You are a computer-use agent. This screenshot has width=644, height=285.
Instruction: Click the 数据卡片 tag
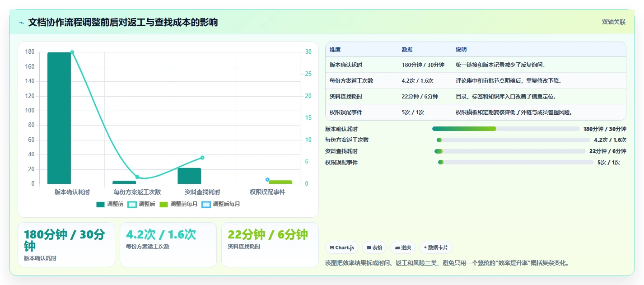436,248
